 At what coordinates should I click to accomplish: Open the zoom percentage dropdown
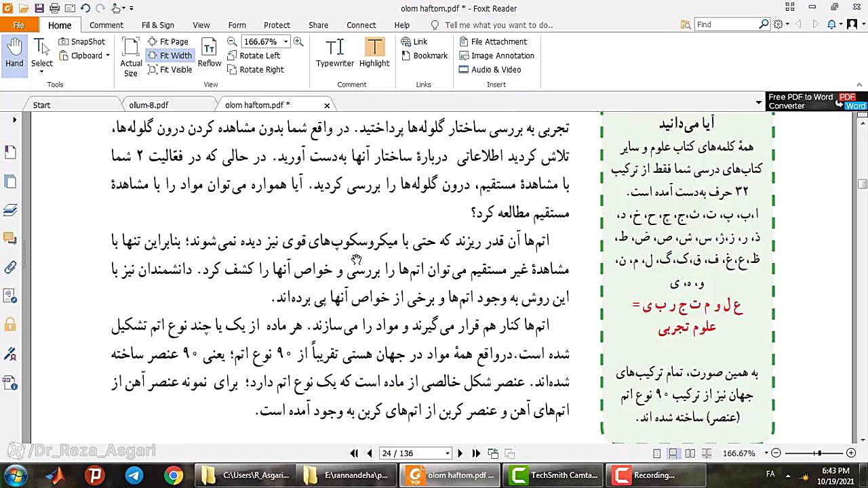click(x=285, y=41)
